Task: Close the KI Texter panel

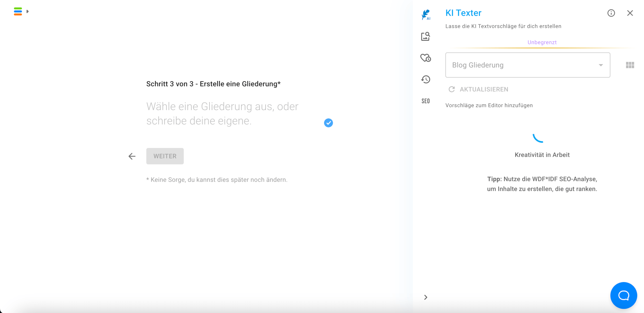Action: [x=630, y=13]
